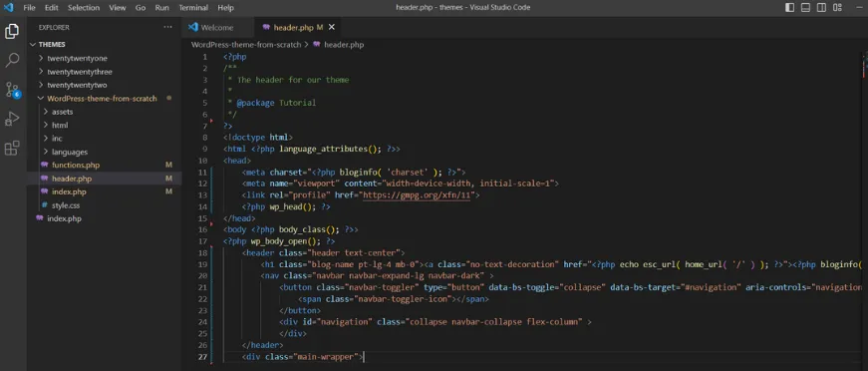Click line number 27 in gutter

click(202, 357)
